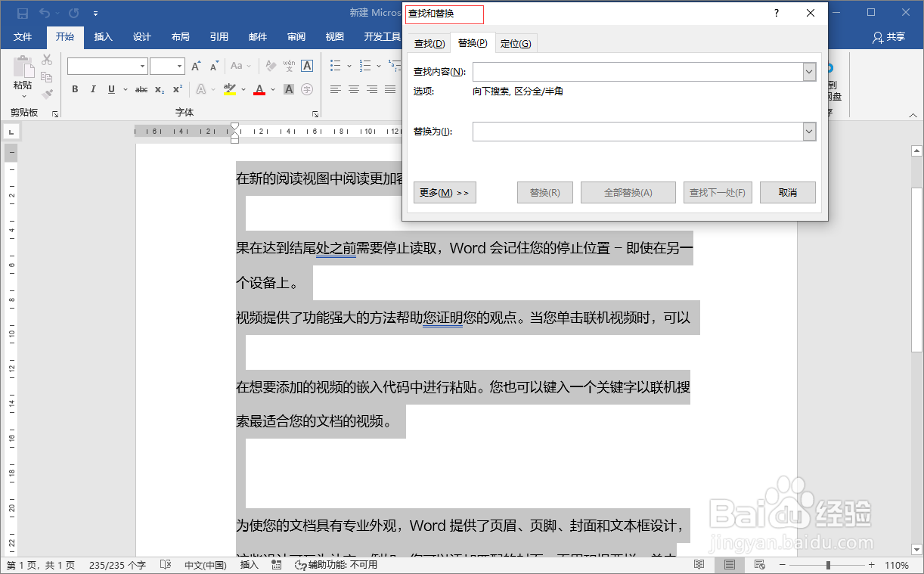Increase font size with the larger A icon
Image resolution: width=924 pixels, height=574 pixels.
pos(196,67)
